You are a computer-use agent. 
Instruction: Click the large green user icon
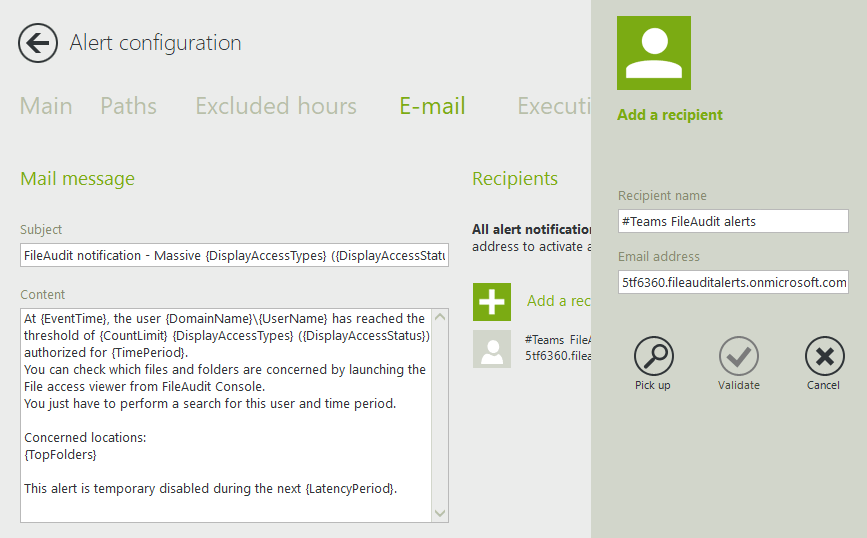(x=654, y=53)
